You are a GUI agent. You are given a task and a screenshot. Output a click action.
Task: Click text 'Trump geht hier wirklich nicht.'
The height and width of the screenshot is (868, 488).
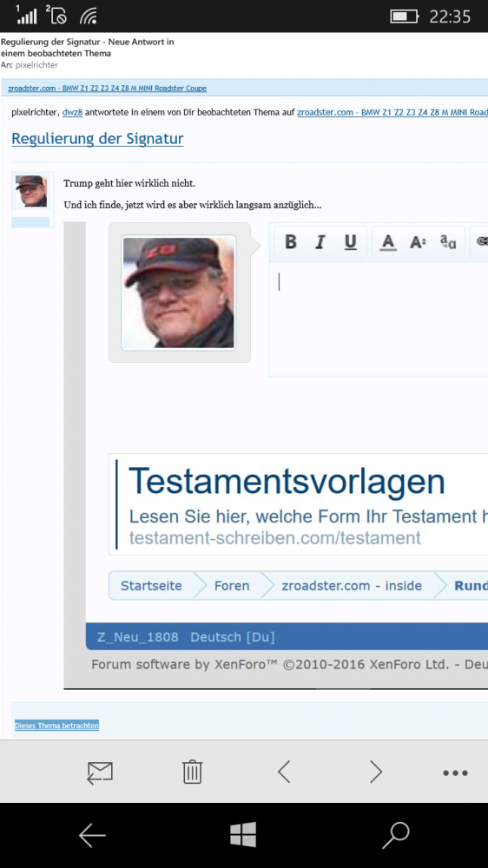coord(129,183)
